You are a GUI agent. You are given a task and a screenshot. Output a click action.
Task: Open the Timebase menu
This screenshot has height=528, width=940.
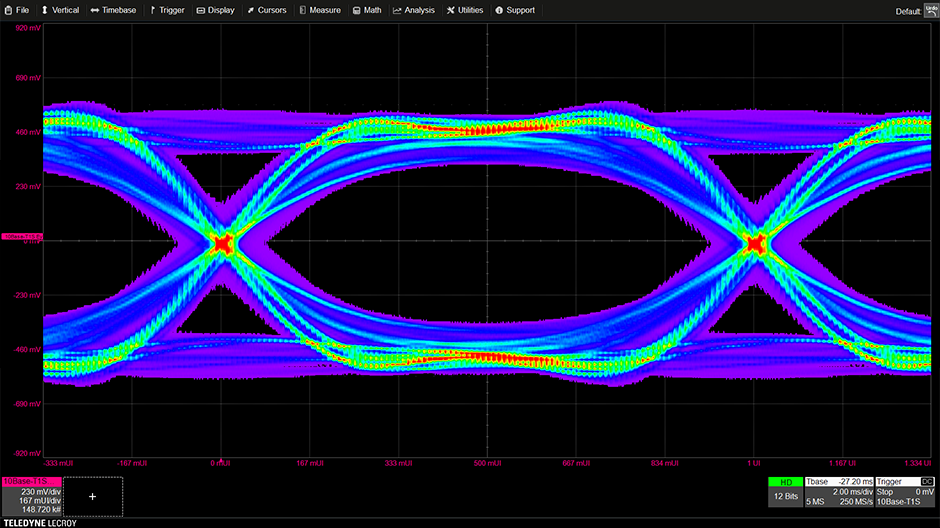[x=113, y=10]
